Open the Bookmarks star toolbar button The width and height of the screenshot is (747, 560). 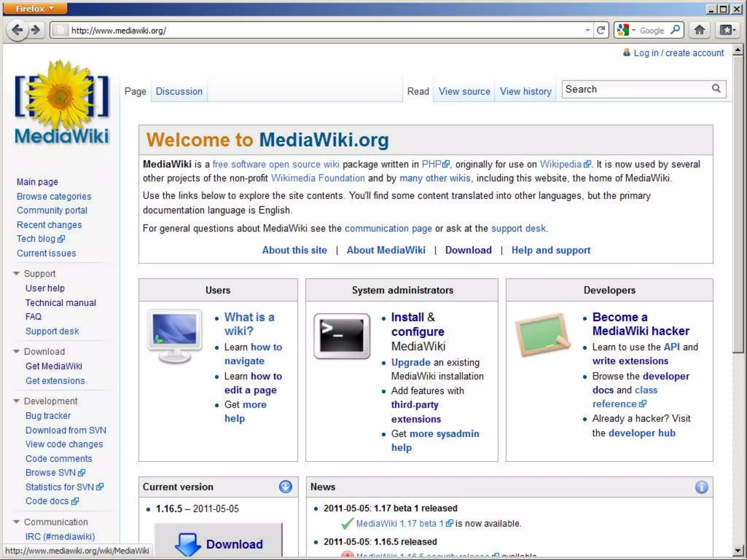[x=728, y=30]
